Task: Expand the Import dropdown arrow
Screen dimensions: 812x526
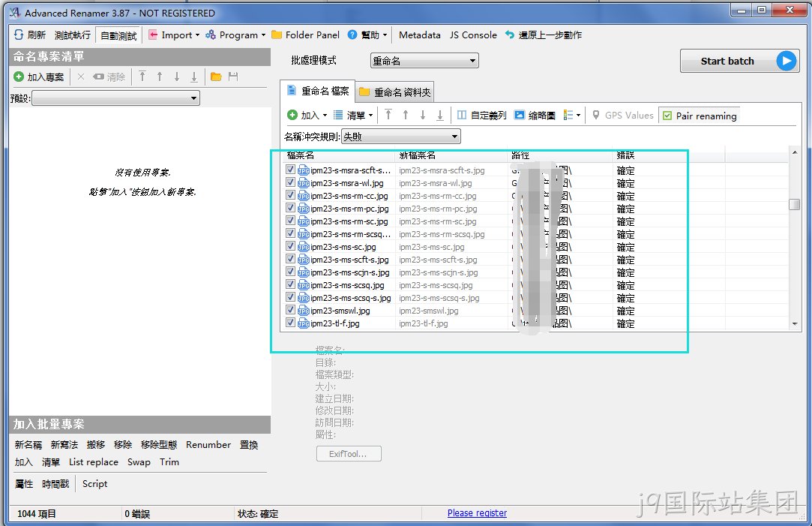Action: (197, 35)
